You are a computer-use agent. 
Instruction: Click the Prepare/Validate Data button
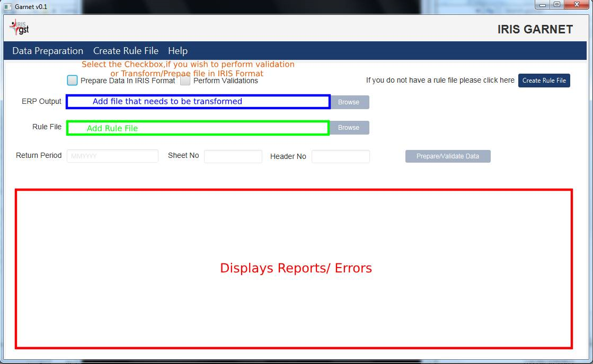point(448,156)
